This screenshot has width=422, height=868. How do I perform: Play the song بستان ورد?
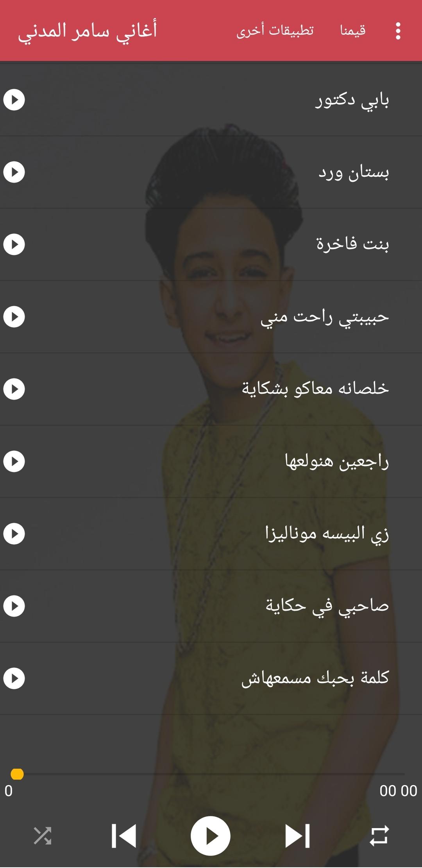point(14,172)
